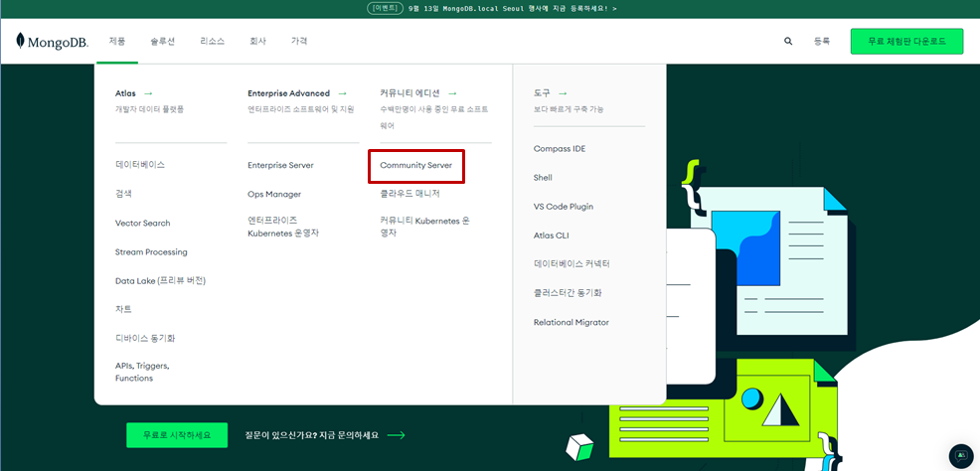This screenshot has height=471, width=980.
Task: Select 검색 under Atlas
Action: coord(123,194)
